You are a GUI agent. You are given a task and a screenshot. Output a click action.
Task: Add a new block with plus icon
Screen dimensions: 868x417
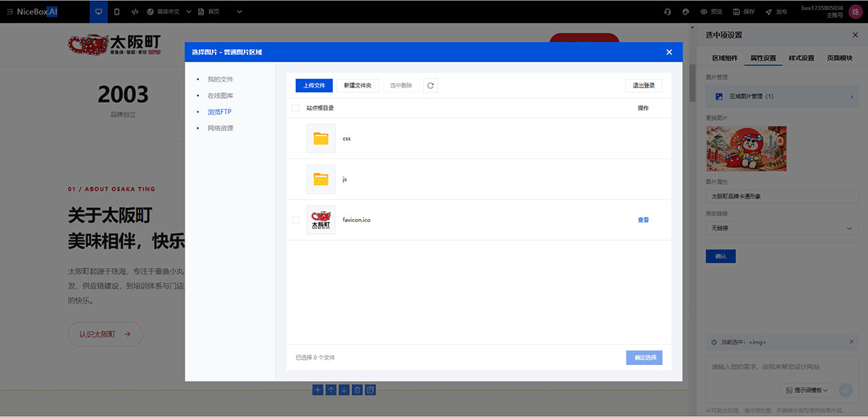(x=318, y=390)
